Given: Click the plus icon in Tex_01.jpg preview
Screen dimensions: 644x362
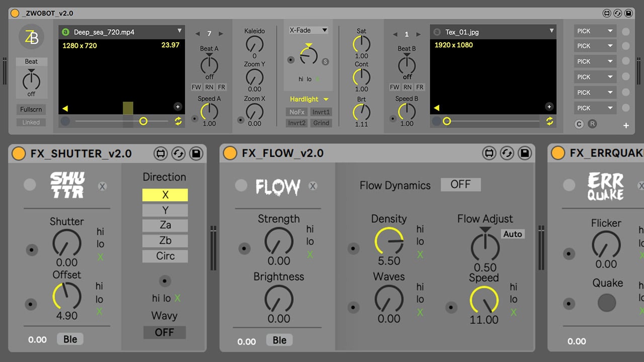Looking at the screenshot, I should pos(549,107).
